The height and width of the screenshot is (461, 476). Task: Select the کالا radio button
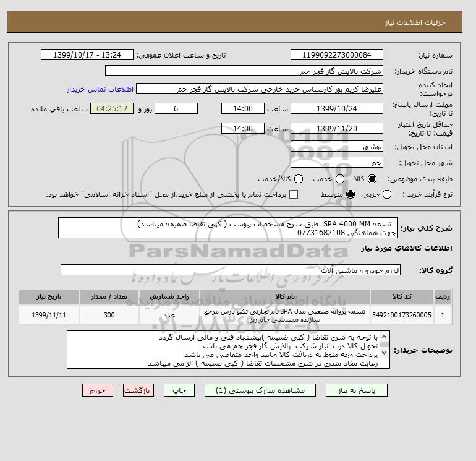pos(372,179)
